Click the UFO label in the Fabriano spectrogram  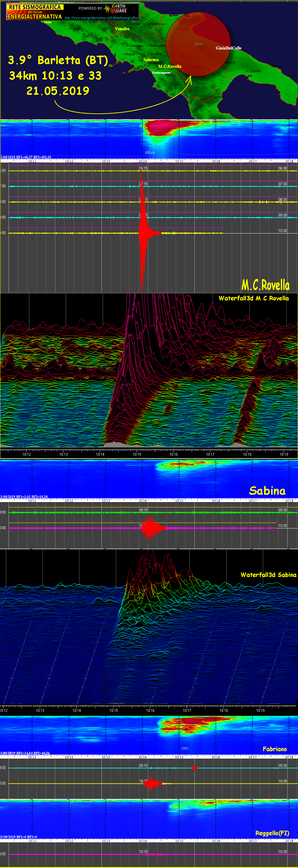(x=185, y=748)
